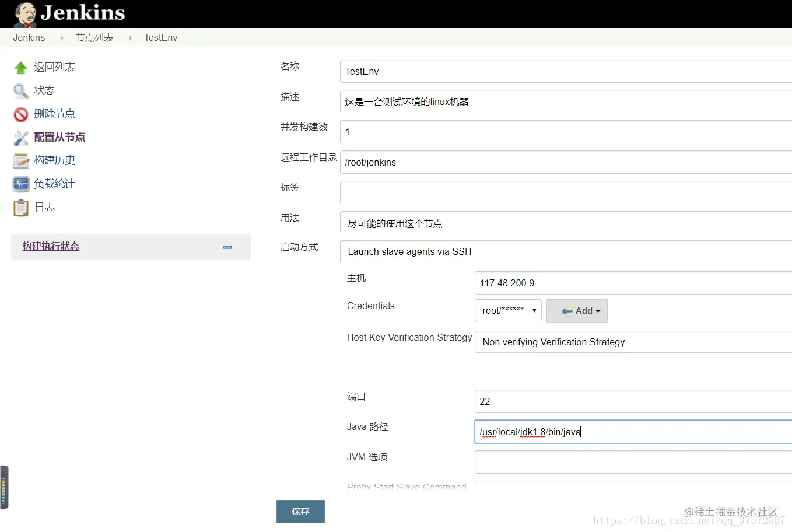Focus the 端口 port field showing 22
792x532 pixels.
tap(633, 401)
